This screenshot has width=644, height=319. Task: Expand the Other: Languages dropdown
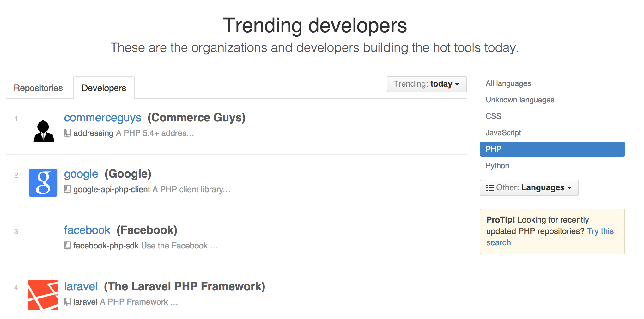tap(529, 188)
